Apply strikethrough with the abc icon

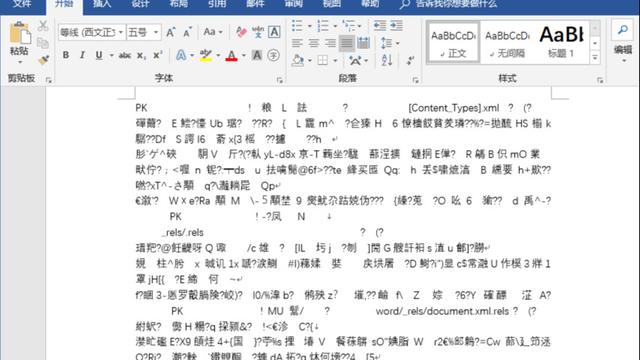[124, 56]
